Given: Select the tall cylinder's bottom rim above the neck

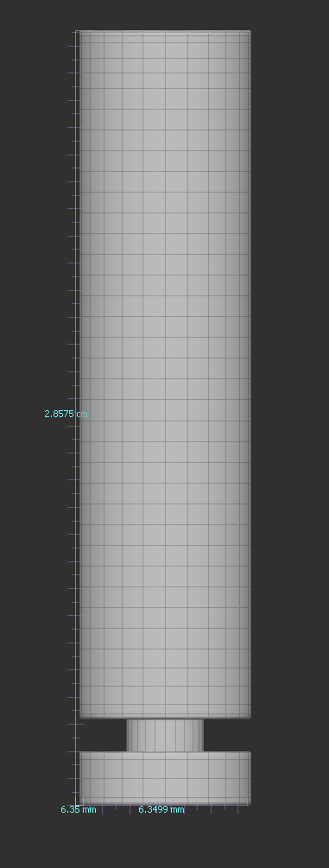Looking at the screenshot, I should [x=165, y=717].
